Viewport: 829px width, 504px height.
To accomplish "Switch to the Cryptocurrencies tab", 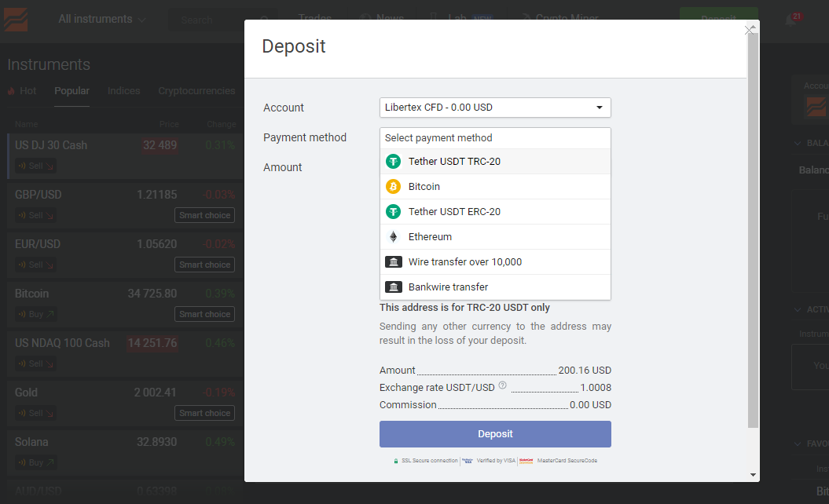I will (x=196, y=91).
